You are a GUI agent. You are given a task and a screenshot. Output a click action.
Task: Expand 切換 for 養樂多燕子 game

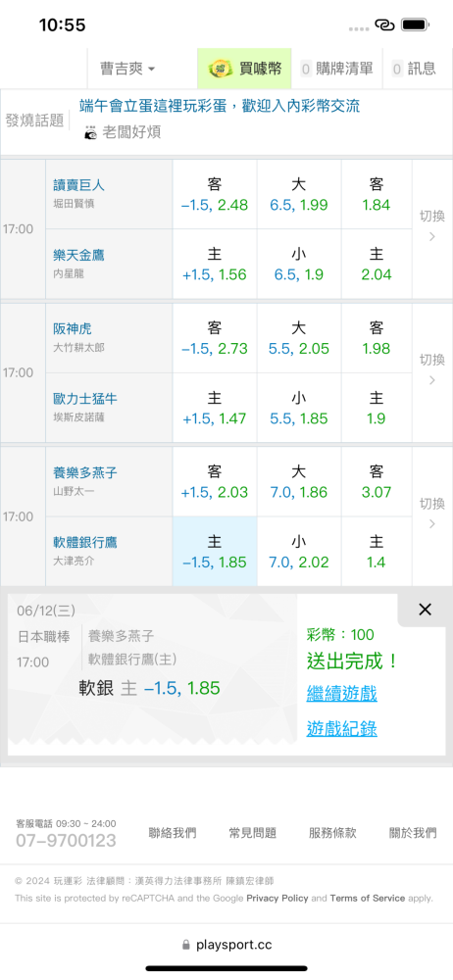(x=431, y=514)
